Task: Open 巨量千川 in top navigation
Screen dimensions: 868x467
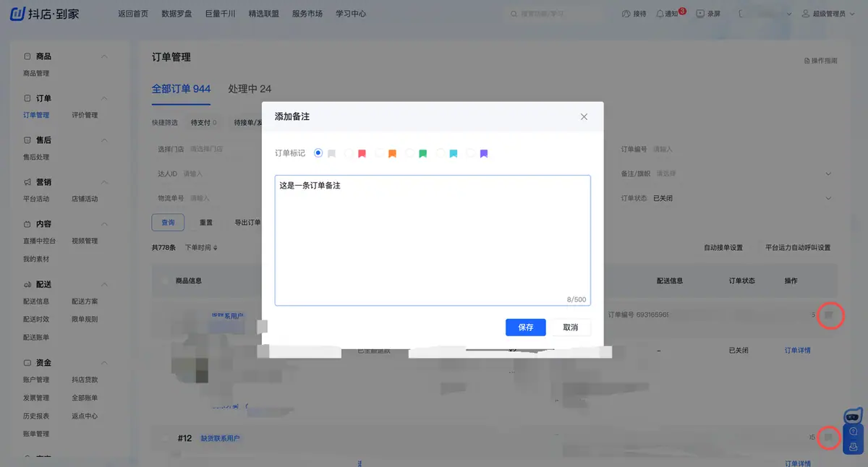Action: click(220, 14)
